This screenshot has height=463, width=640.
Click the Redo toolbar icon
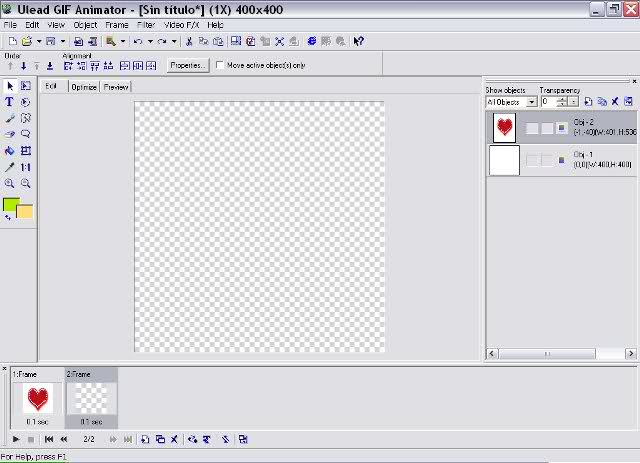click(162, 41)
